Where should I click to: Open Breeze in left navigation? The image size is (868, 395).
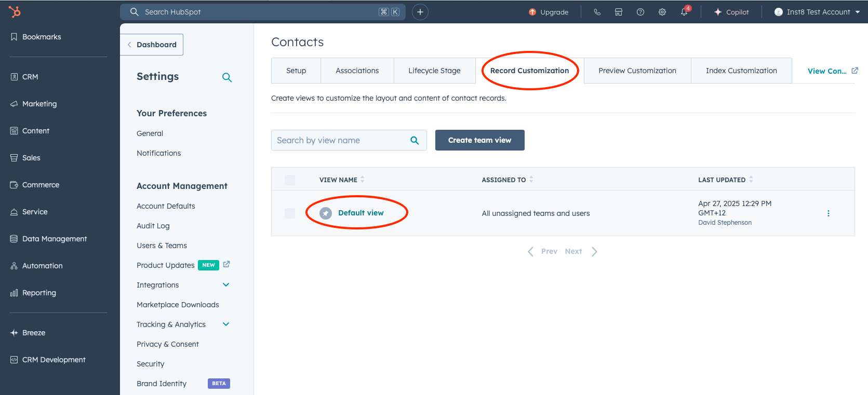tap(28, 333)
